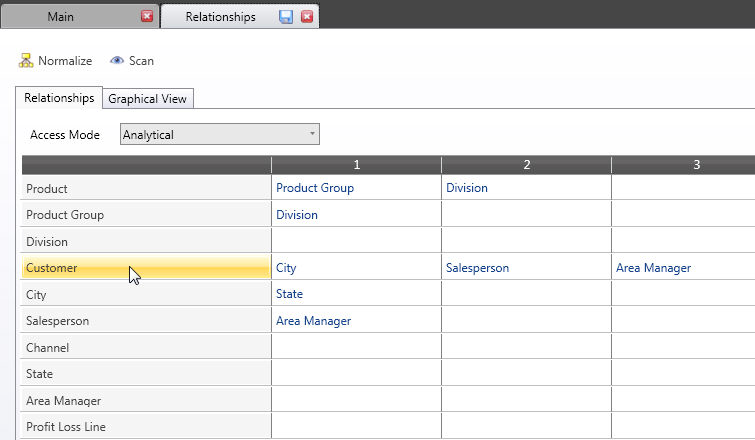The width and height of the screenshot is (755, 440).
Task: Click the Normalize hierarchy icon
Action: pyautogui.click(x=26, y=61)
